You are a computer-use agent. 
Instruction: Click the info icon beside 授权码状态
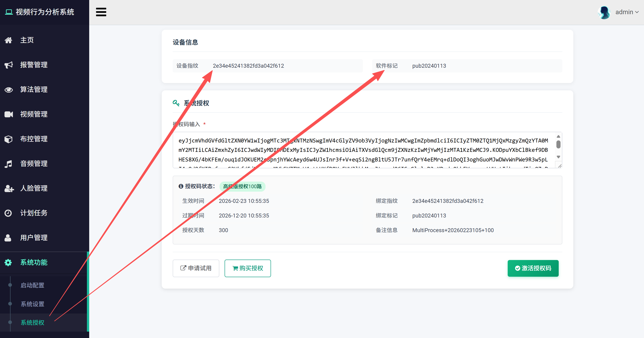[x=181, y=186]
